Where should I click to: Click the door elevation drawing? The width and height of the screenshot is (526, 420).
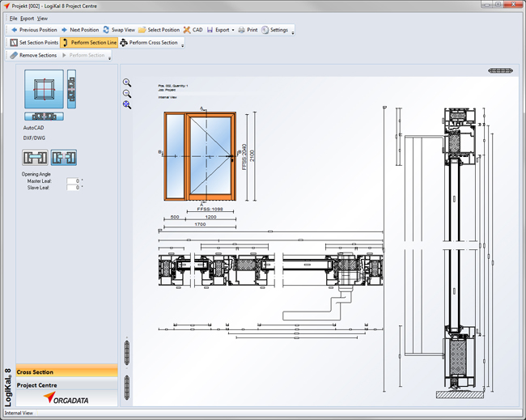(x=200, y=156)
